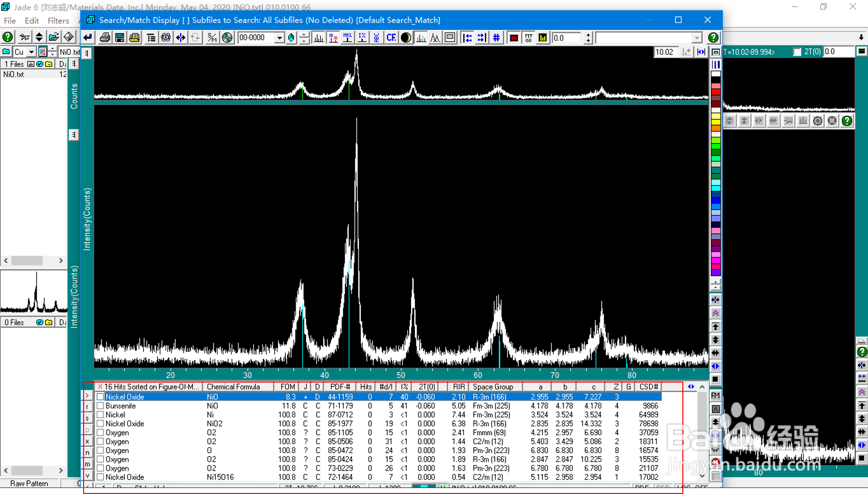Screen dimensions: 868x494
Task: Click the ID line labels icon
Action: pyautogui.click(x=333, y=38)
